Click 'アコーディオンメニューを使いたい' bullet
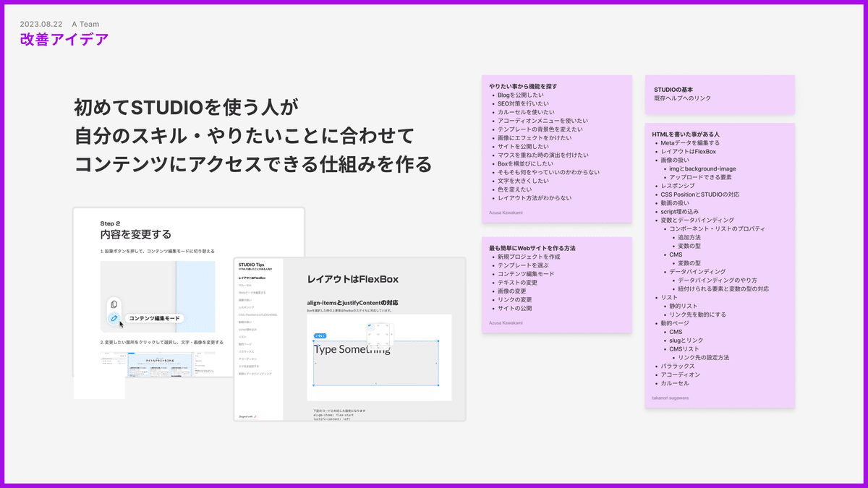This screenshot has width=868, height=488. (542, 121)
